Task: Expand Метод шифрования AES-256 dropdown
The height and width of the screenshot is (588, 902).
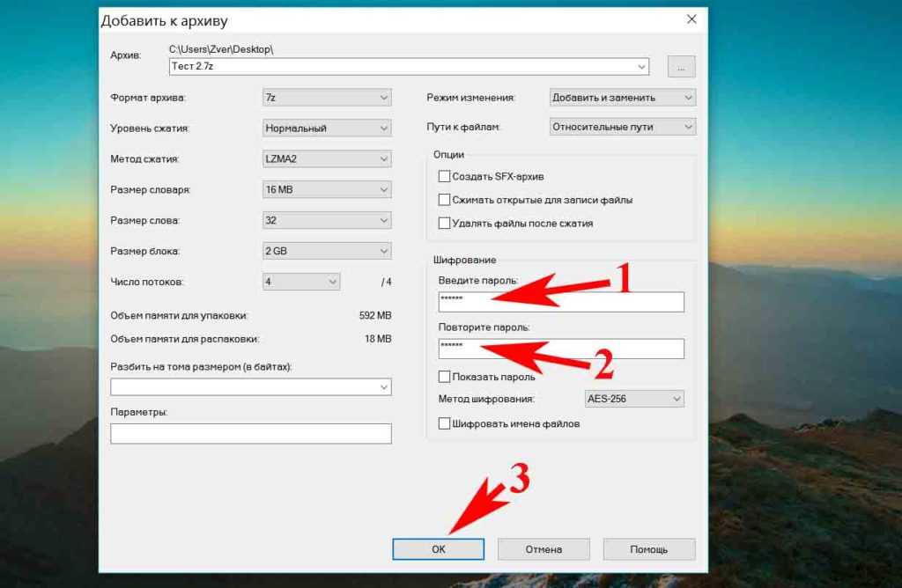Action: (x=634, y=399)
